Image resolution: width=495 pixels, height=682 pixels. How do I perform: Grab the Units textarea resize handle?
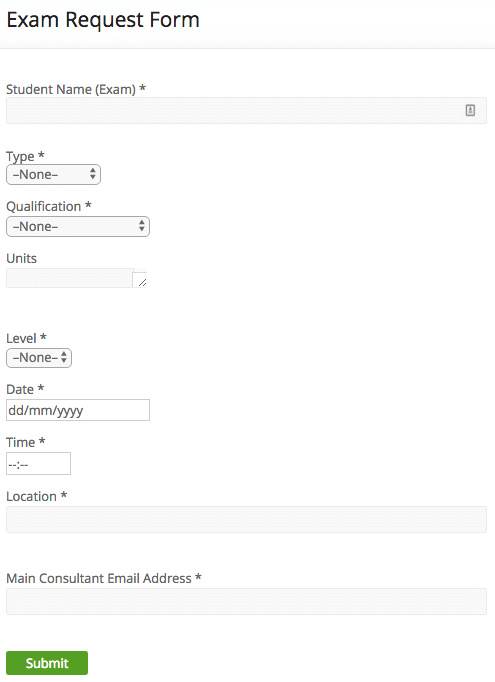[x=142, y=283]
